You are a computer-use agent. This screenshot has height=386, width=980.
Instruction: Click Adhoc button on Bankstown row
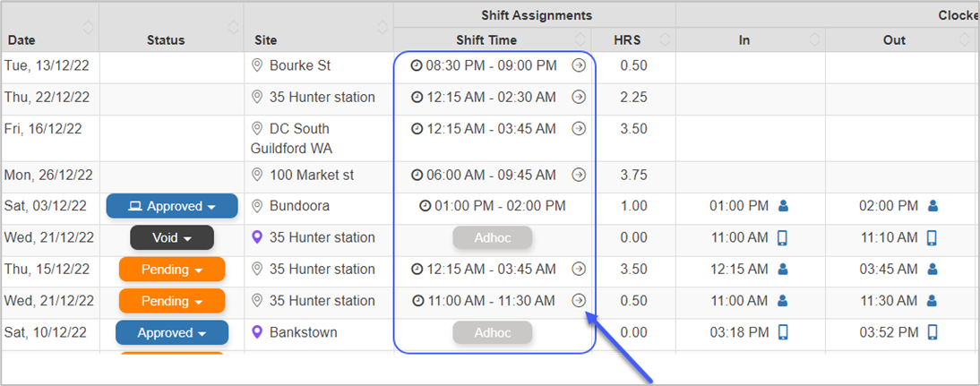click(x=493, y=333)
